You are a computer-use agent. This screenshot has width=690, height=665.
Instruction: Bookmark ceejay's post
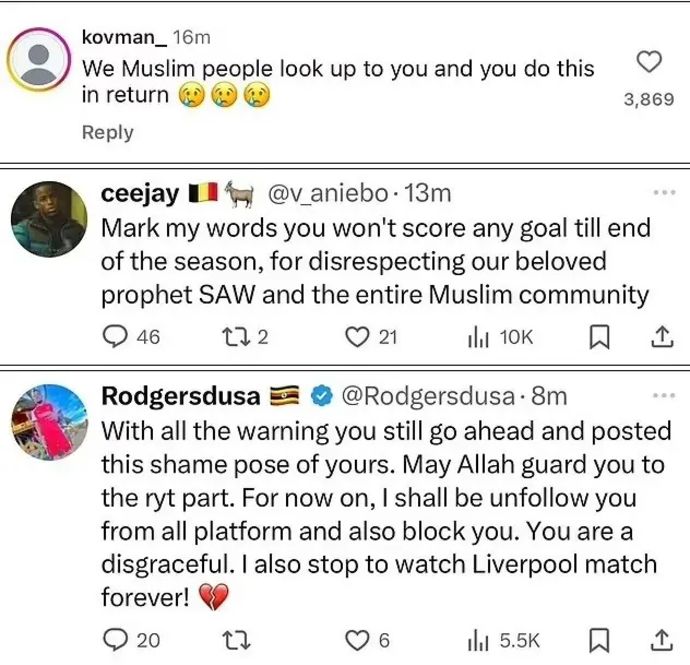[599, 337]
